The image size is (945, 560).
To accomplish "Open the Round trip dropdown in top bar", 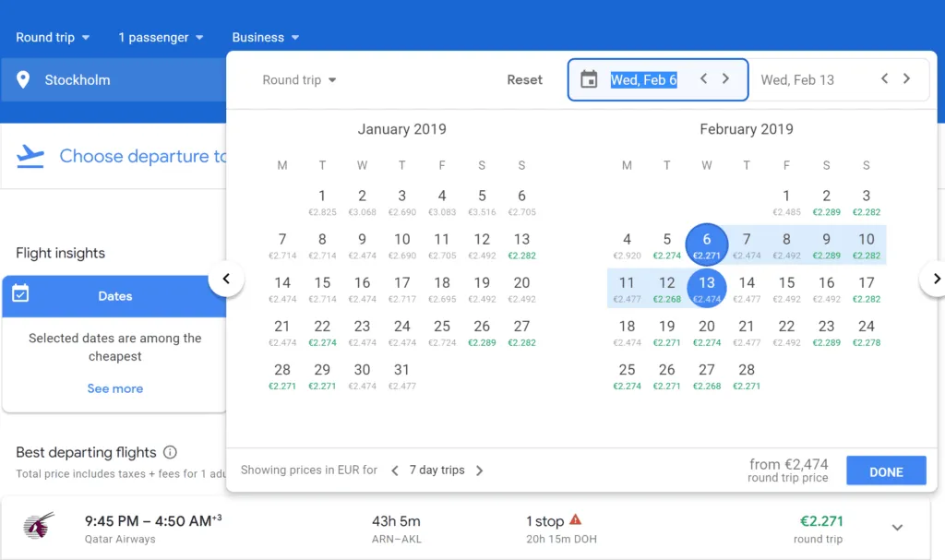I will point(53,38).
